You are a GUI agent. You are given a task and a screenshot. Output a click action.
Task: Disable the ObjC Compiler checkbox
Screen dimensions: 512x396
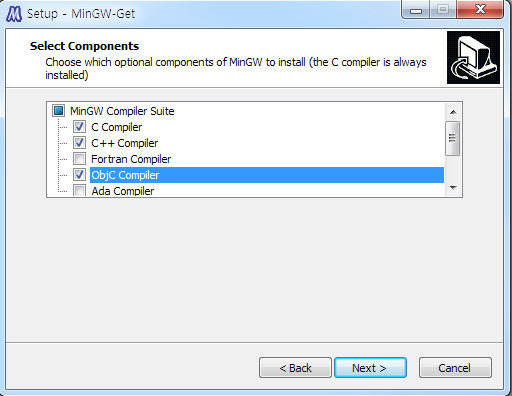pyautogui.click(x=79, y=175)
